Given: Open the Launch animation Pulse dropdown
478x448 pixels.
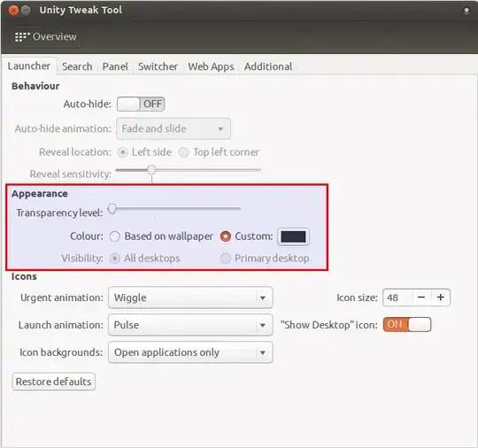Looking at the screenshot, I should 190,325.
